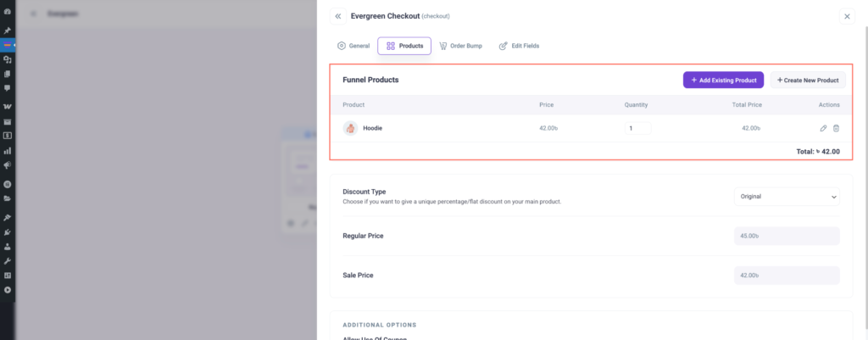Click the Total Price column header
The width and height of the screenshot is (868, 340).
(746, 104)
